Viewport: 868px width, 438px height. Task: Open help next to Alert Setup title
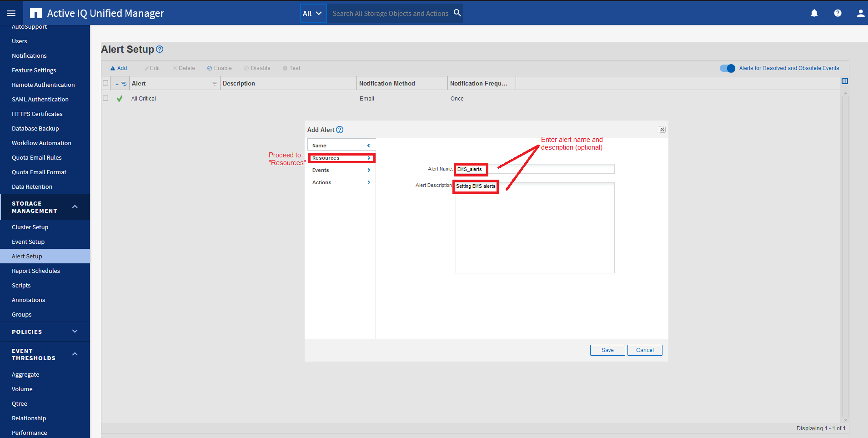(x=160, y=49)
